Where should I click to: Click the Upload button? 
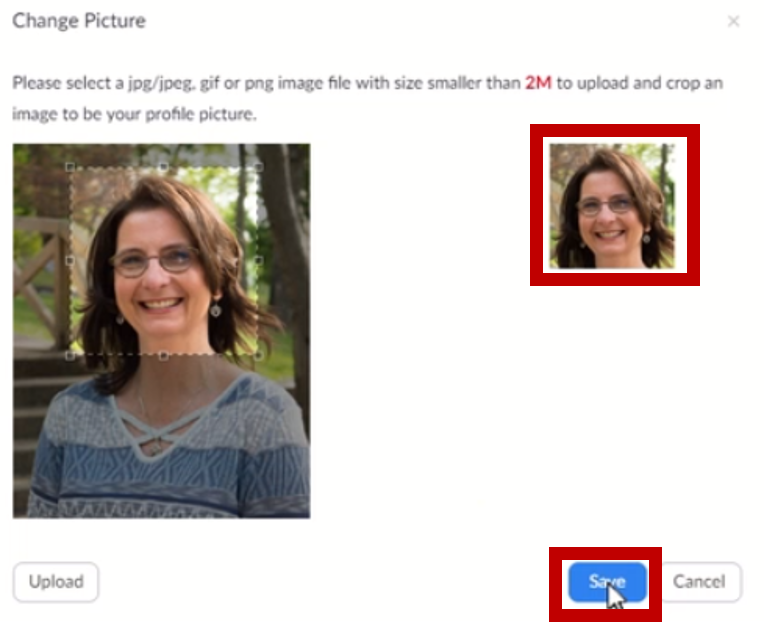[56, 582]
